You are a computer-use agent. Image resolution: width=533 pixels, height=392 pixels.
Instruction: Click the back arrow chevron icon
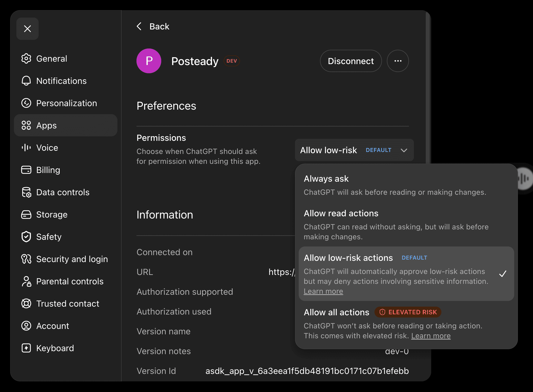pos(139,26)
